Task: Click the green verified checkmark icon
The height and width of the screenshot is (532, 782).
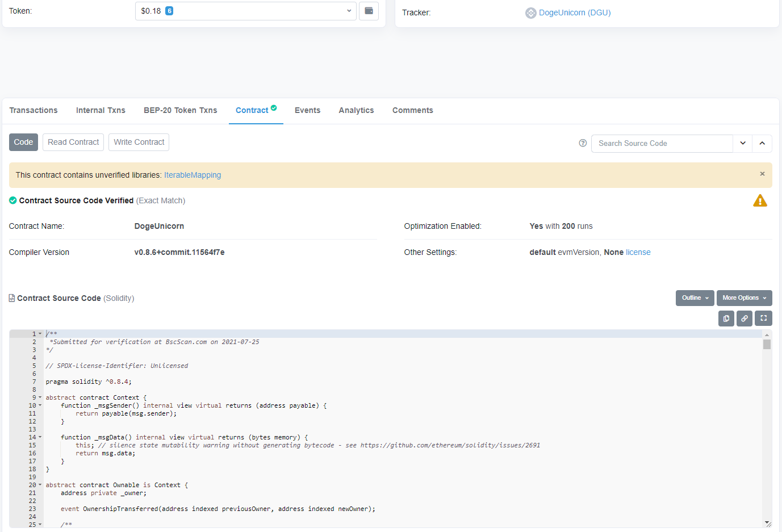Action: click(x=12, y=200)
